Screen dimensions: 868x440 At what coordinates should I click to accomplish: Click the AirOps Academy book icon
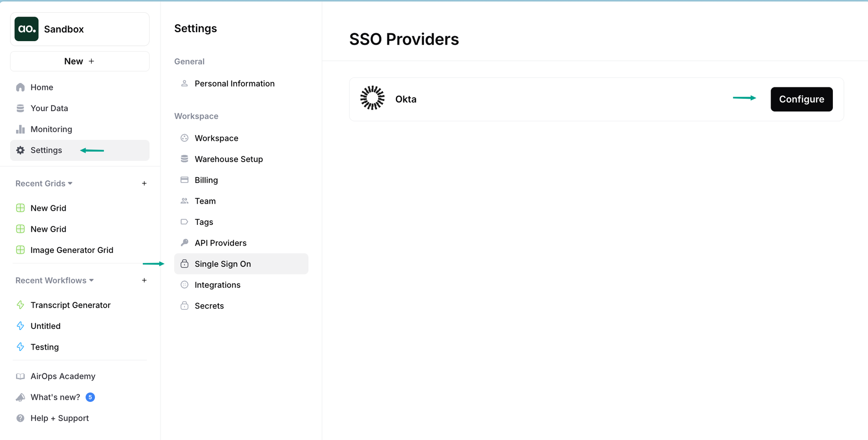click(20, 376)
